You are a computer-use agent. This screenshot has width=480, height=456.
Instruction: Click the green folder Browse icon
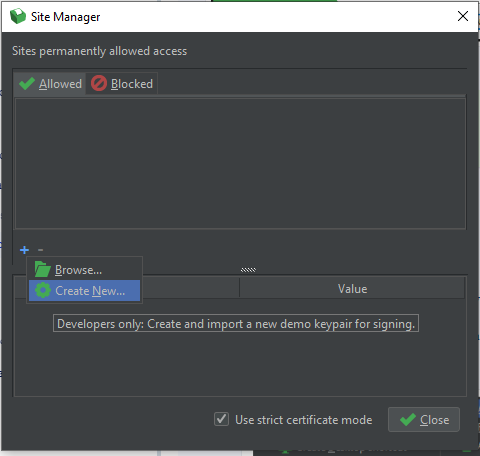tap(43, 269)
